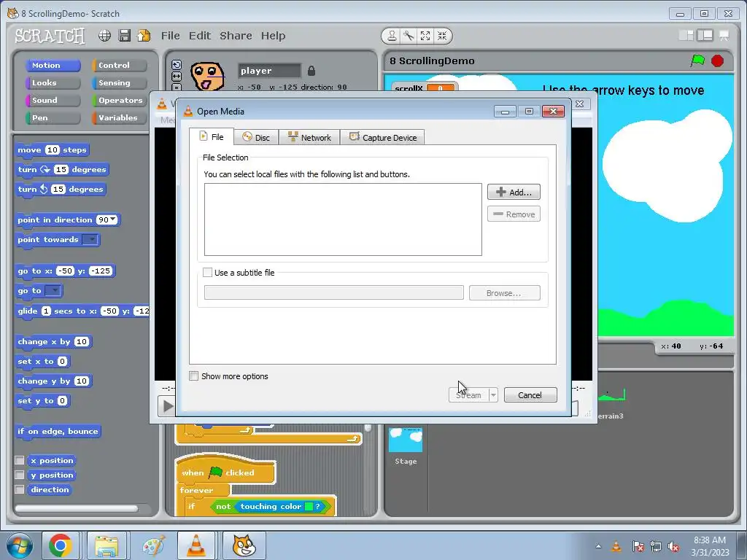Check 'Show more options' in Open Media
747x560 pixels.
[x=194, y=376]
